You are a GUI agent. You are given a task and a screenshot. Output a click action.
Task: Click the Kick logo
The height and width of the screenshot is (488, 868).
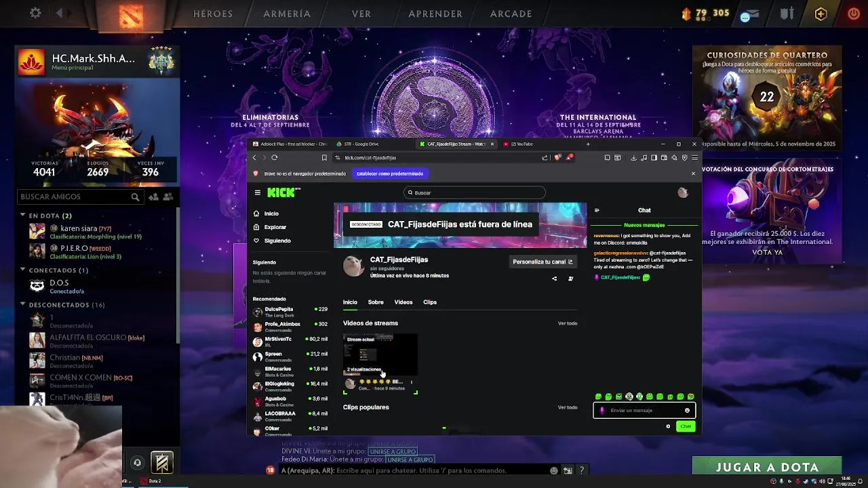[x=281, y=192]
